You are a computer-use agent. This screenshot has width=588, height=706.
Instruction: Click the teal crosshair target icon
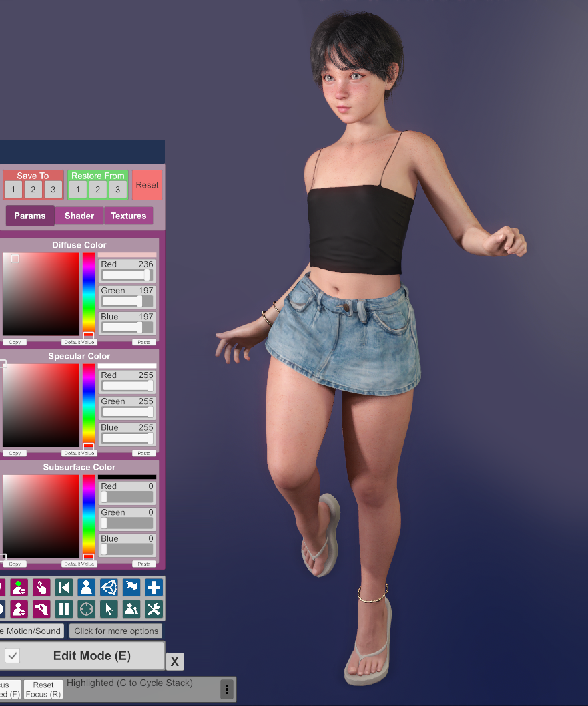tap(86, 609)
